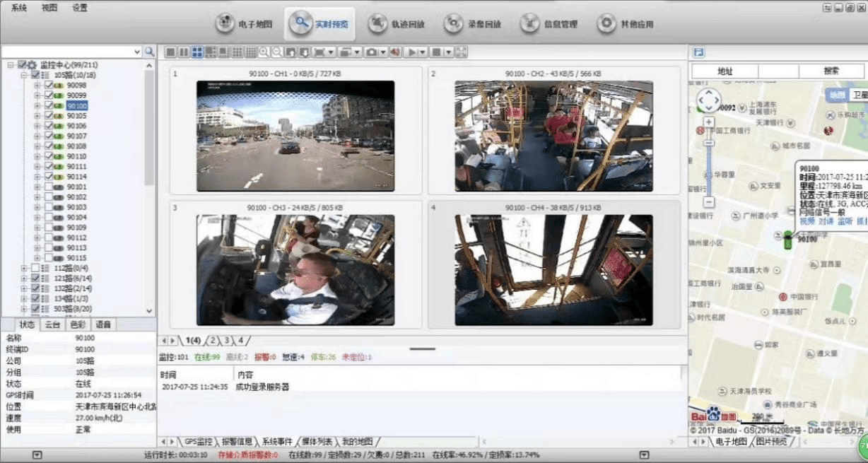This screenshot has height=463, width=868.
Task: Uncheck the 90114 vehicle checkbox
Action: tap(49, 176)
